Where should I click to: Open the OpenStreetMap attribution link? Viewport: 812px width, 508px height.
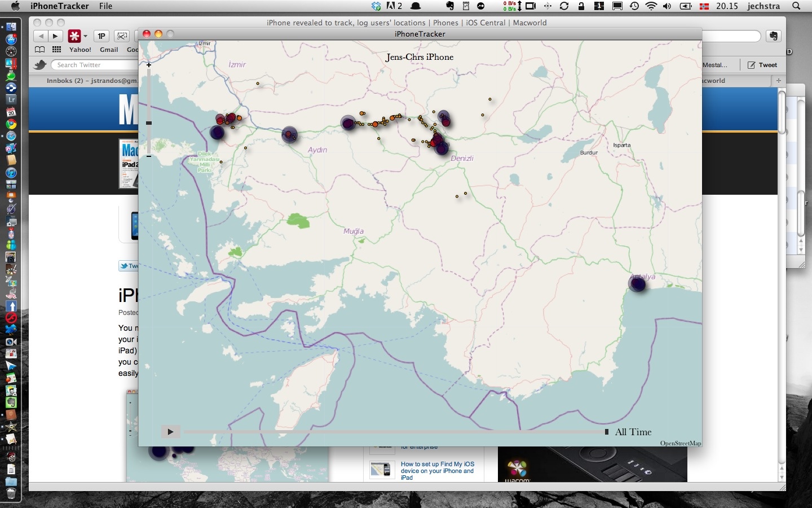[681, 443]
